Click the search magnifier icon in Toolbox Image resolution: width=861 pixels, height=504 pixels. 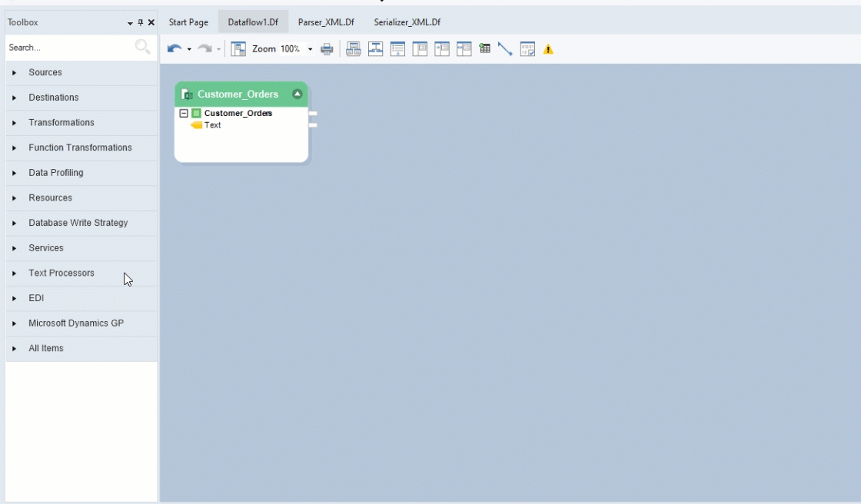click(x=142, y=48)
